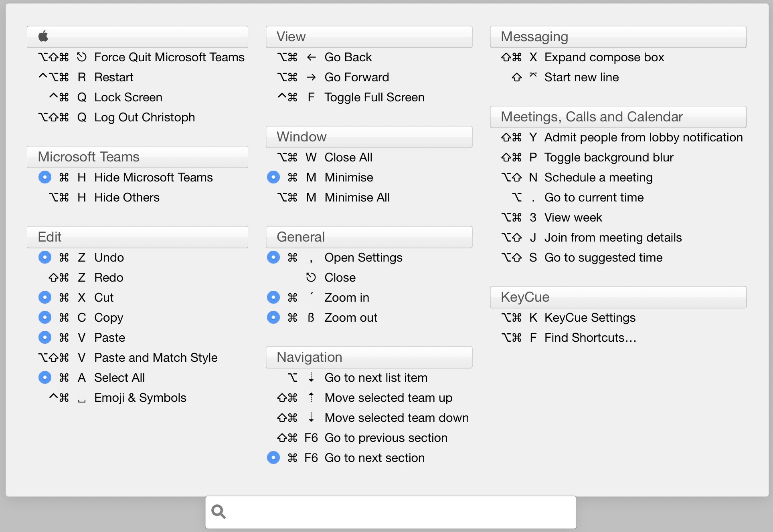Screen dimensions: 773x532
Task: Select the Microsoft Teams section header
Action: click(x=137, y=157)
